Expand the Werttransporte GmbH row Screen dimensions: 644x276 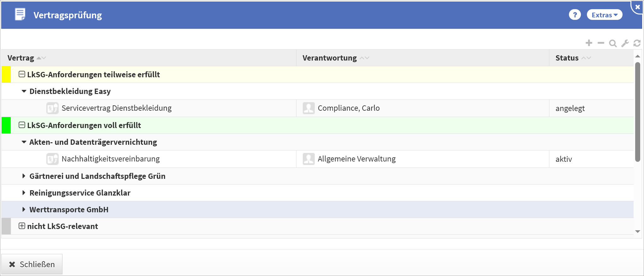(24, 209)
